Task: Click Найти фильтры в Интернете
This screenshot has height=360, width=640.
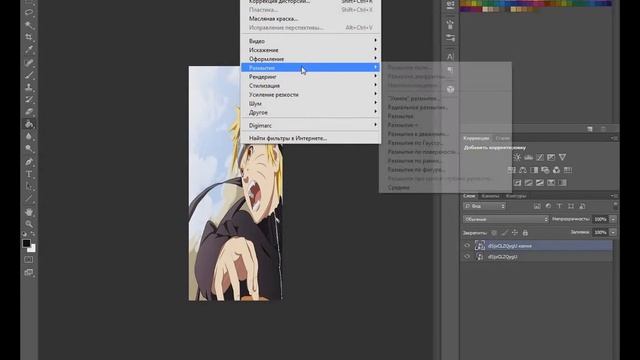Action: (311, 138)
